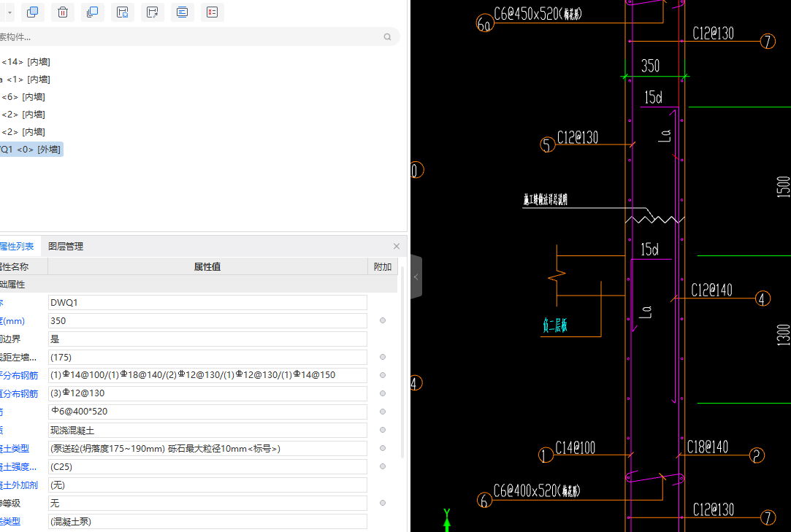Screen dimensions: 791x532
Task: Click the C18@140 rebar label
Action: [707, 447]
